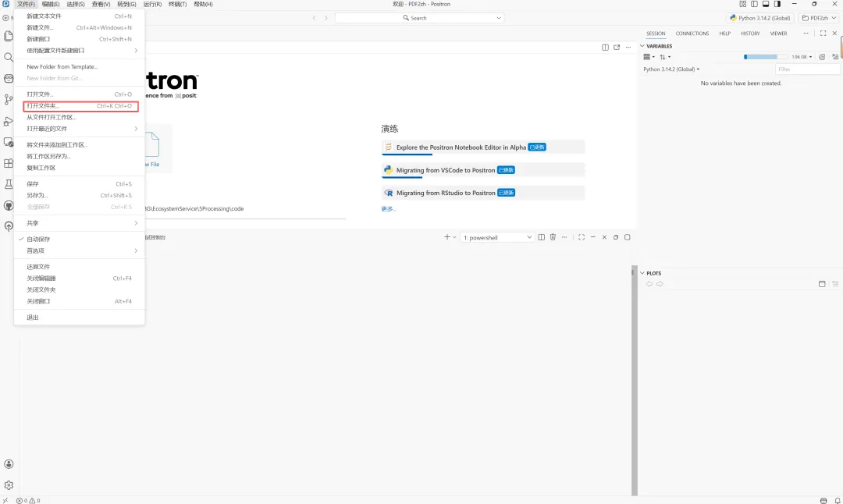This screenshot has height=504, width=843.
Task: Split the terminal with split icon
Action: pyautogui.click(x=542, y=237)
